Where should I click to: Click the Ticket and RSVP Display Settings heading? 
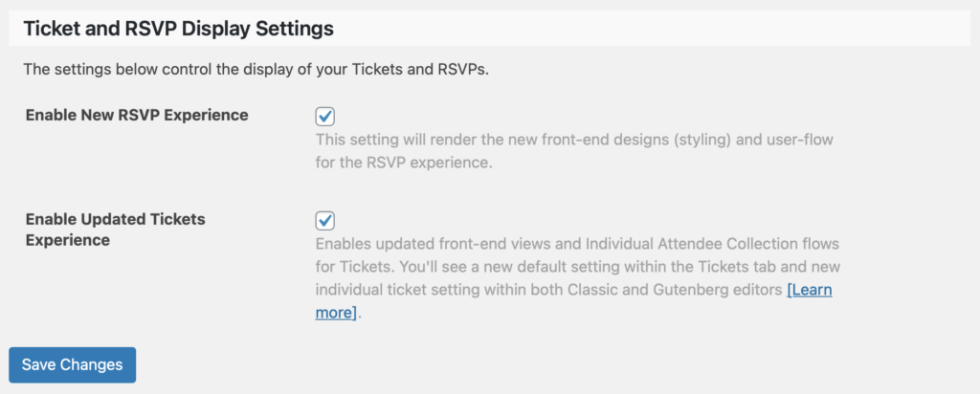click(178, 29)
